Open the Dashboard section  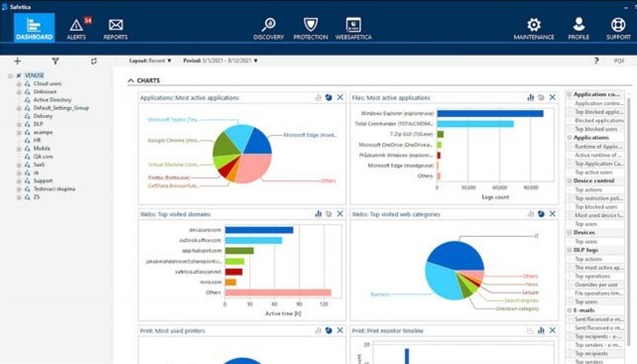34,28
